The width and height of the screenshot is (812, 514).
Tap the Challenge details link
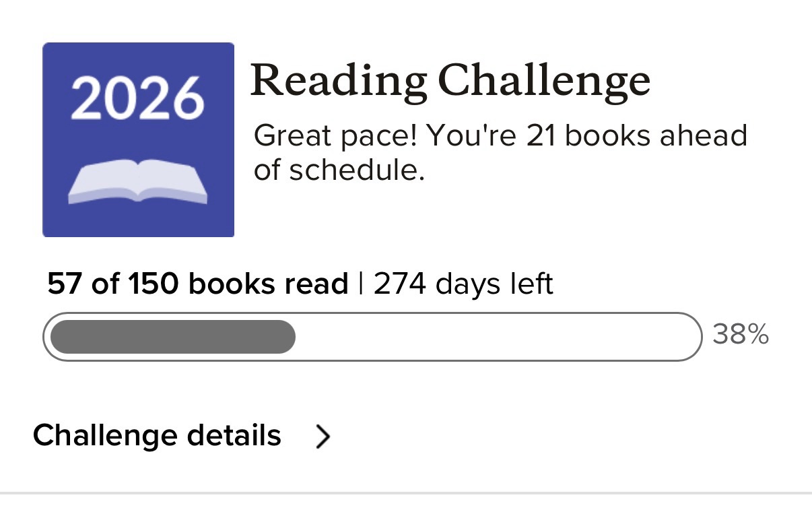157,435
